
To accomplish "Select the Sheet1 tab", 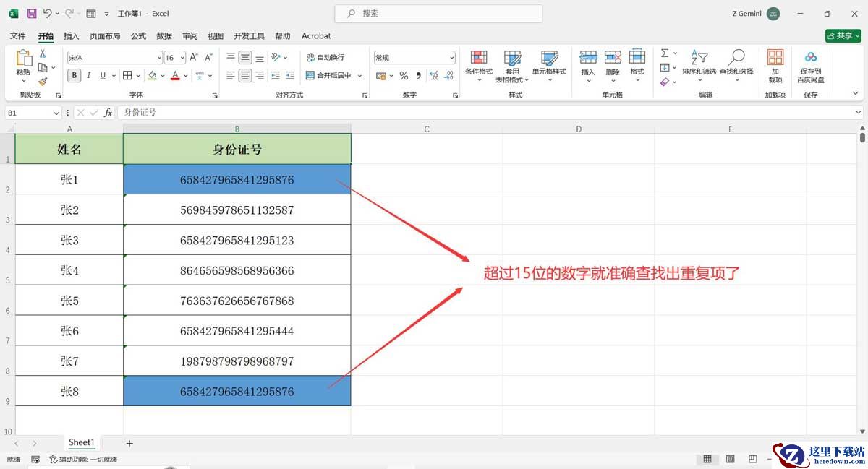I will (x=82, y=442).
